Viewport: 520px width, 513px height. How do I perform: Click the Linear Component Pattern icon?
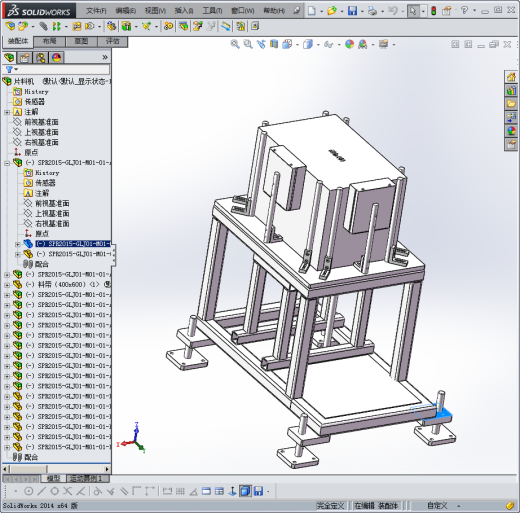(57, 26)
